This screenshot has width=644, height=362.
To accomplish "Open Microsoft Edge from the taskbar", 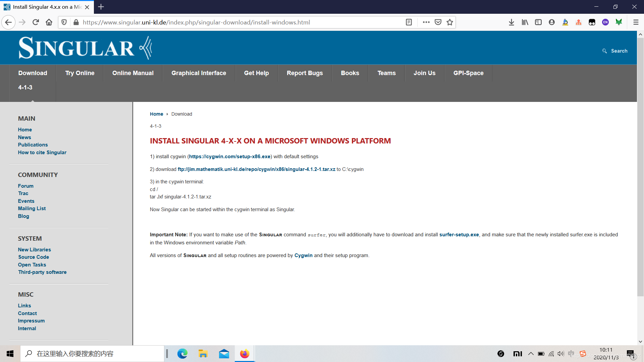I will pyautogui.click(x=182, y=354).
